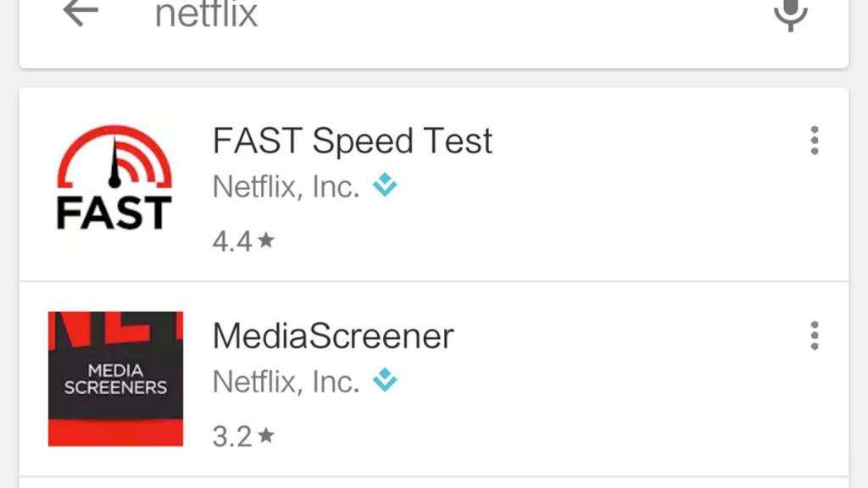This screenshot has width=868, height=488.
Task: Open Netflix, Inc. developer page under MediaScreener
Action: pyautogui.click(x=287, y=380)
